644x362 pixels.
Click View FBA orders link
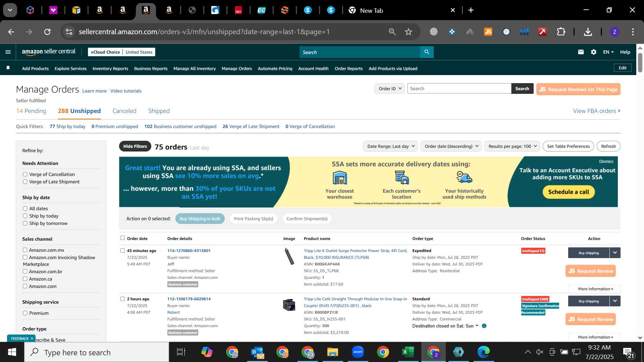pos(596,111)
